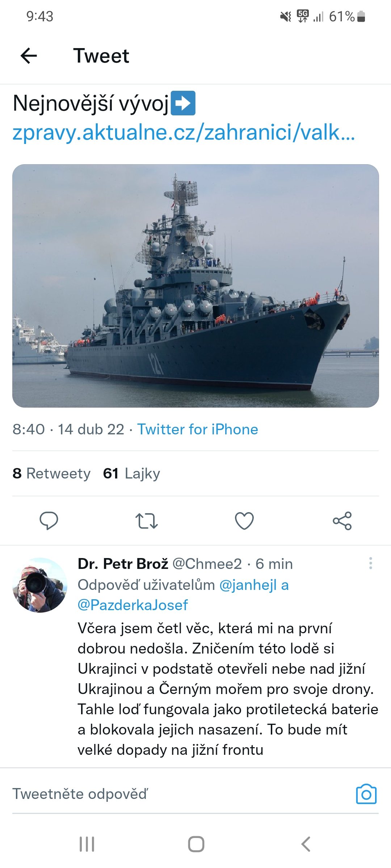Open the three-dot menu on Petr Brož's reply

(x=370, y=563)
